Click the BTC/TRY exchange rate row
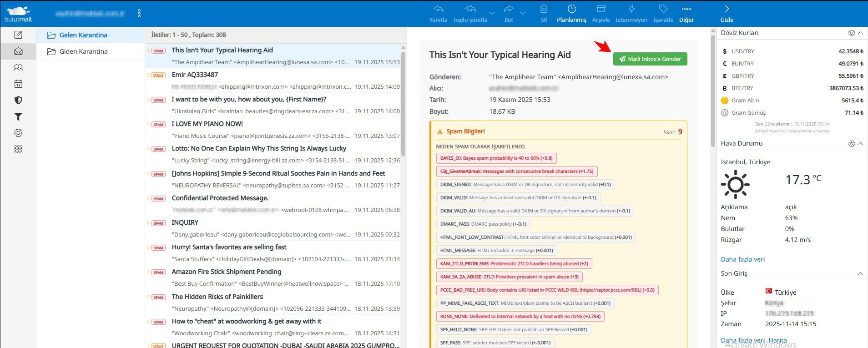The image size is (868, 348). tap(792, 88)
